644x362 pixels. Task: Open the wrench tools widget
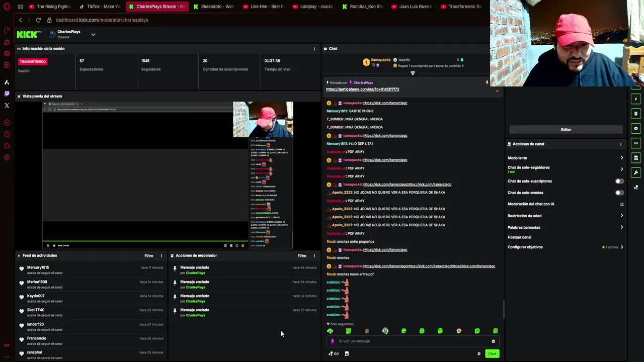click(x=636, y=172)
